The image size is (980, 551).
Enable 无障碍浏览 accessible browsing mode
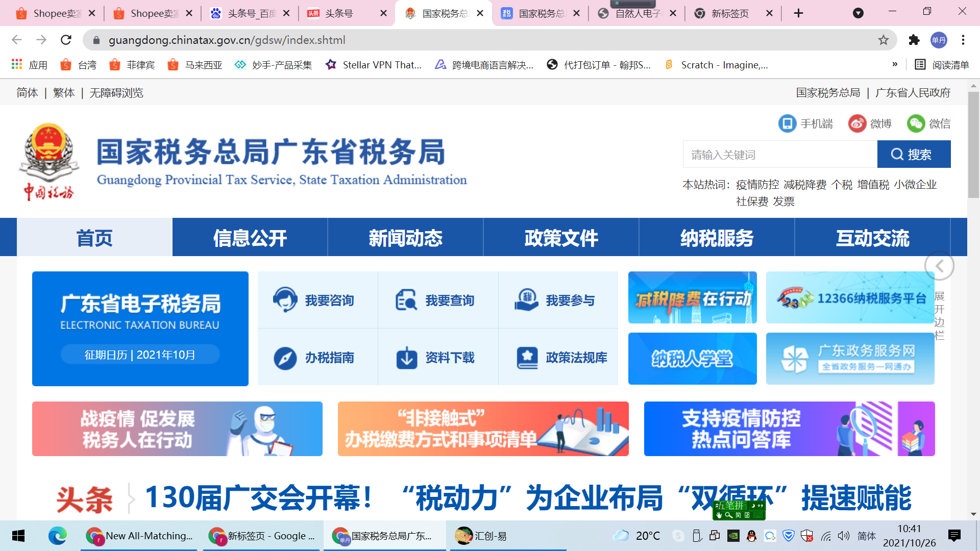point(116,93)
